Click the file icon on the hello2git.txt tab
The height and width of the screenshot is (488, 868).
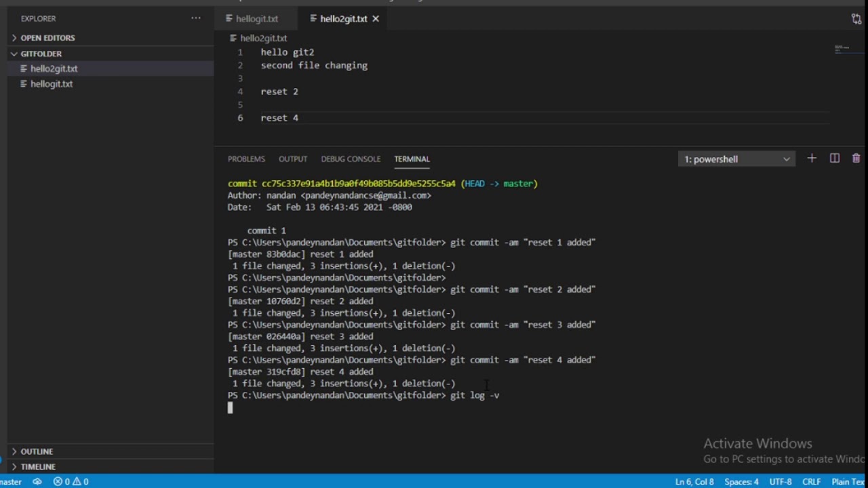click(x=313, y=19)
